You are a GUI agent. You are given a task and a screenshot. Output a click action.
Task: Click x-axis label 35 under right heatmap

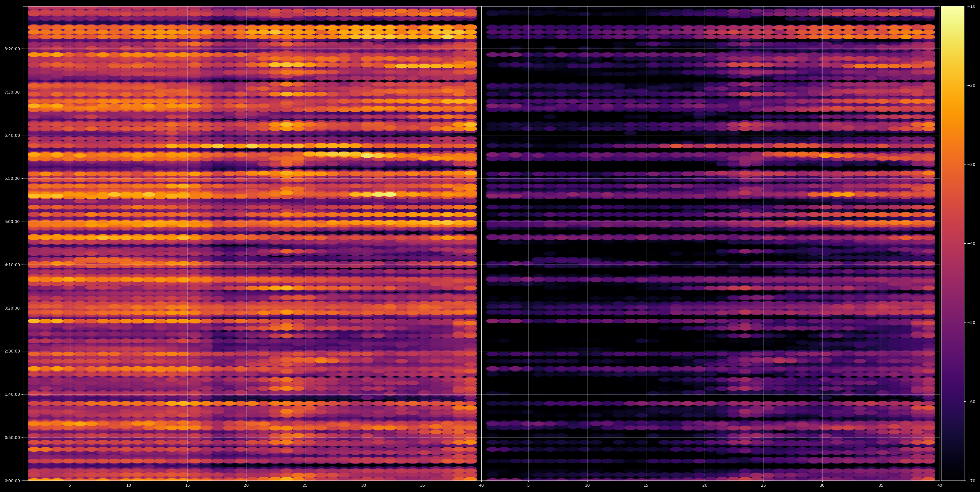881,486
